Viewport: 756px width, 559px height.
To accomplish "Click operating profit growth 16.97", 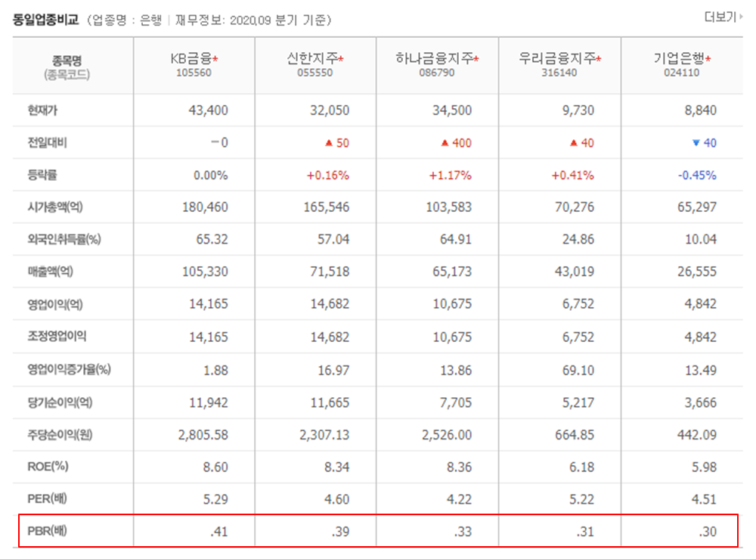I will [x=333, y=371].
